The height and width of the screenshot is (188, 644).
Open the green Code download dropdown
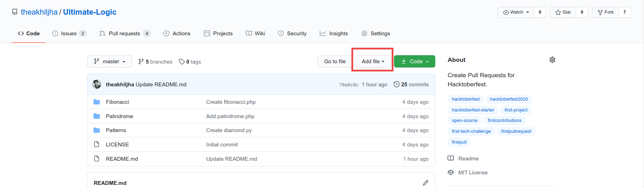[x=415, y=62]
